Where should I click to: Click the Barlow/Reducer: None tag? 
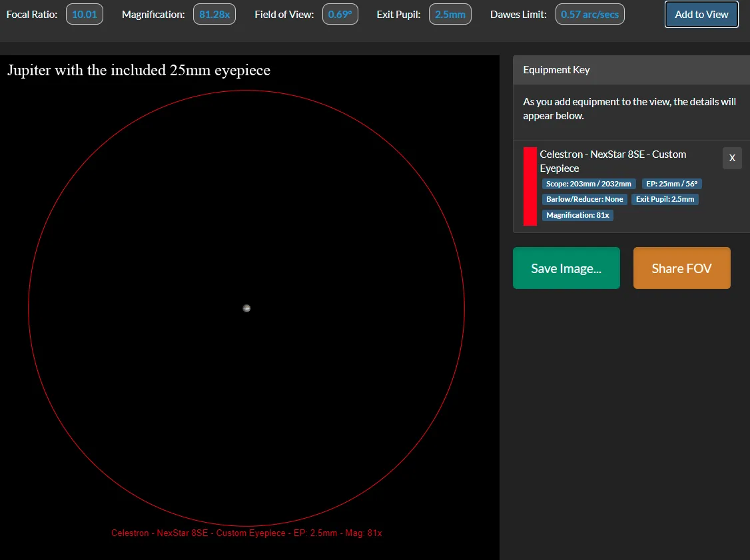coord(585,199)
